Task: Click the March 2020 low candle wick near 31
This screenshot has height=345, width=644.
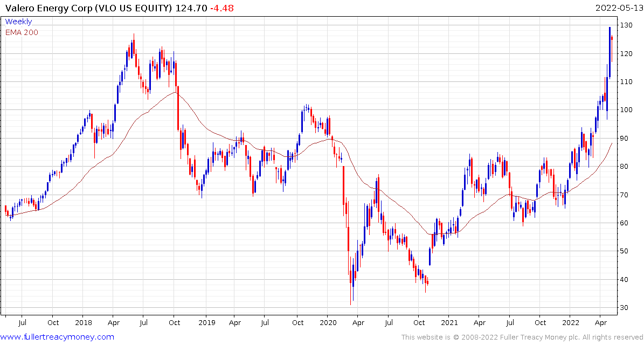Action: tap(351, 282)
